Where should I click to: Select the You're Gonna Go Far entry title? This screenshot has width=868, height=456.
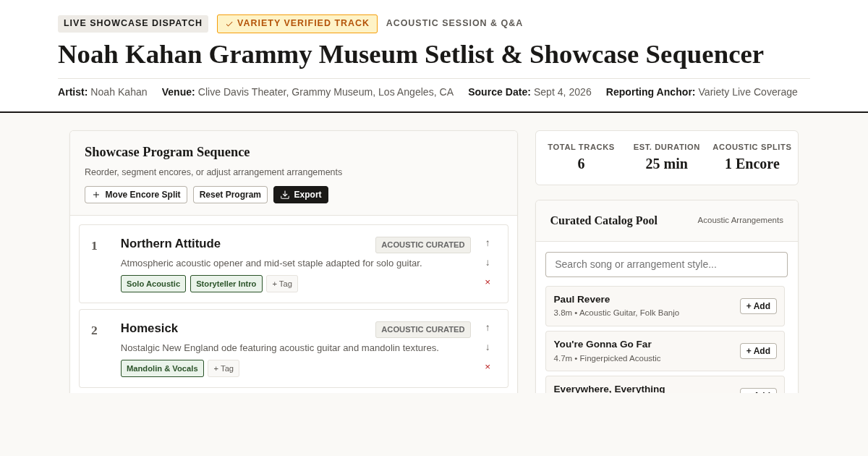pyautogui.click(x=603, y=345)
